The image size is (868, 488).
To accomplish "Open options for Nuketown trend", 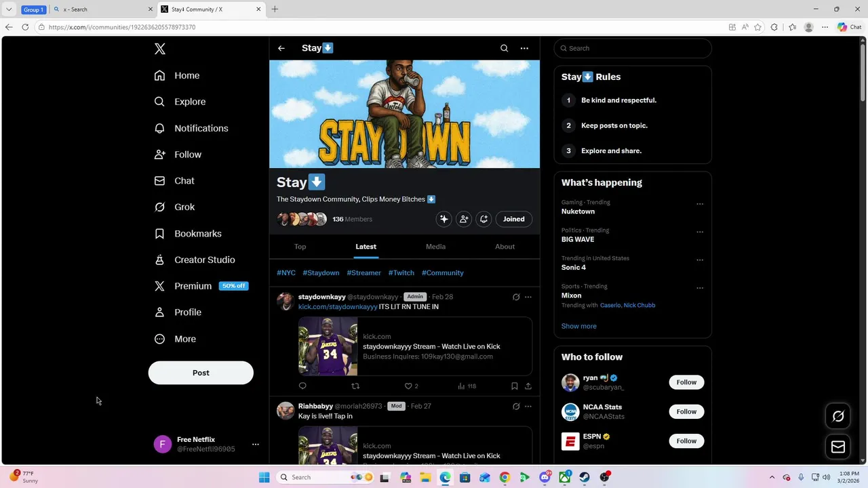I will [x=700, y=204].
